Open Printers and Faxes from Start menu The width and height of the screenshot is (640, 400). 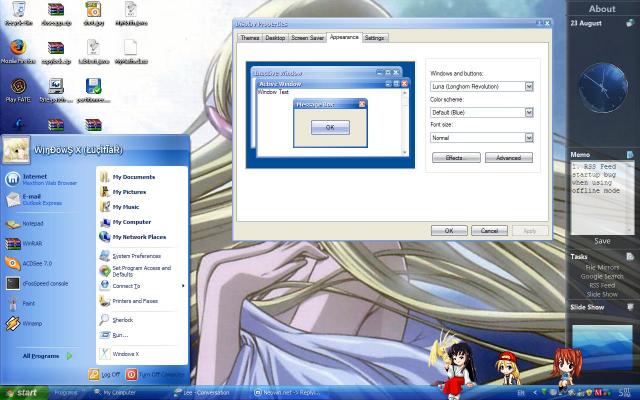point(129,301)
